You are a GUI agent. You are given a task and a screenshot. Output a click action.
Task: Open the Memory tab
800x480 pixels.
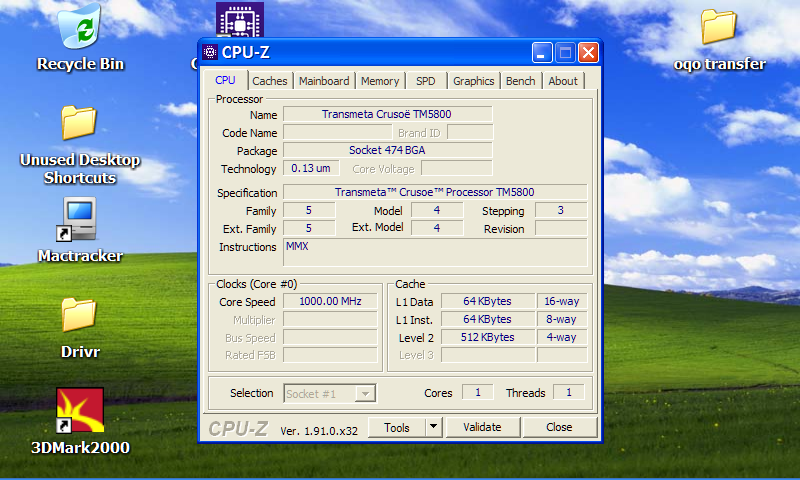click(380, 81)
